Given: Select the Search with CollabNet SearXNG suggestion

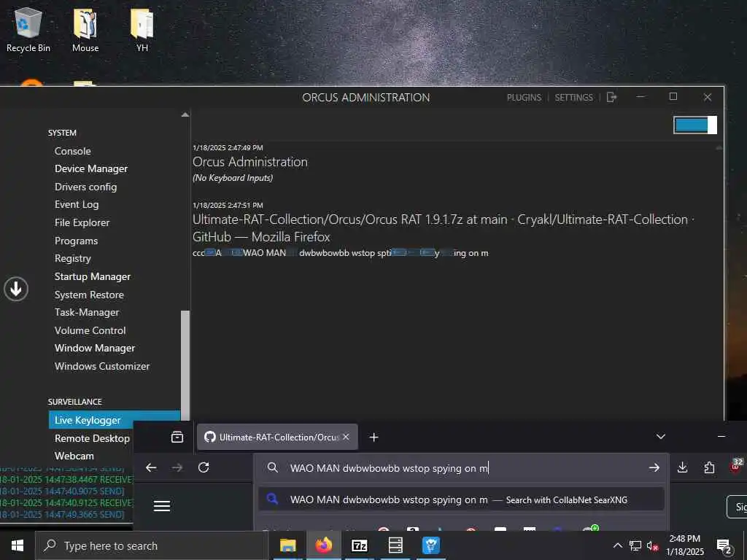Looking at the screenshot, I should tap(461, 499).
